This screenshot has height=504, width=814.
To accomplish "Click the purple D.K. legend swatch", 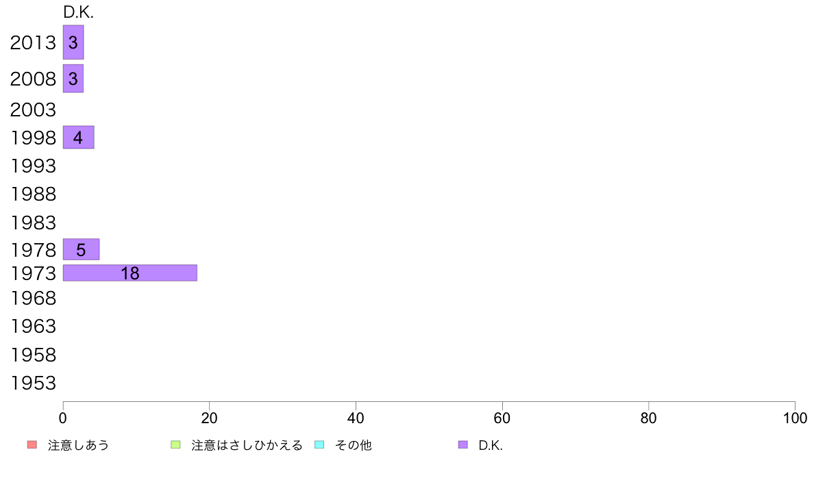I will click(x=463, y=445).
